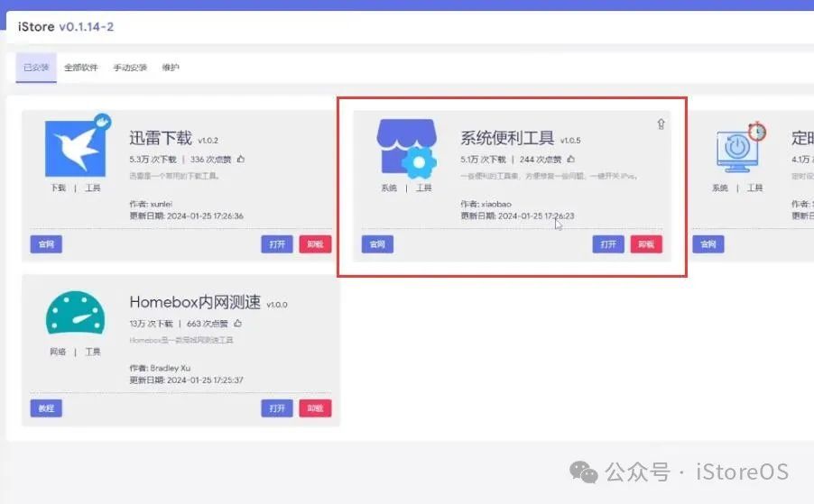This screenshot has height=504, width=814.
Task: Click update date 2024-01-25 17:26:36
Action: click(x=205, y=216)
